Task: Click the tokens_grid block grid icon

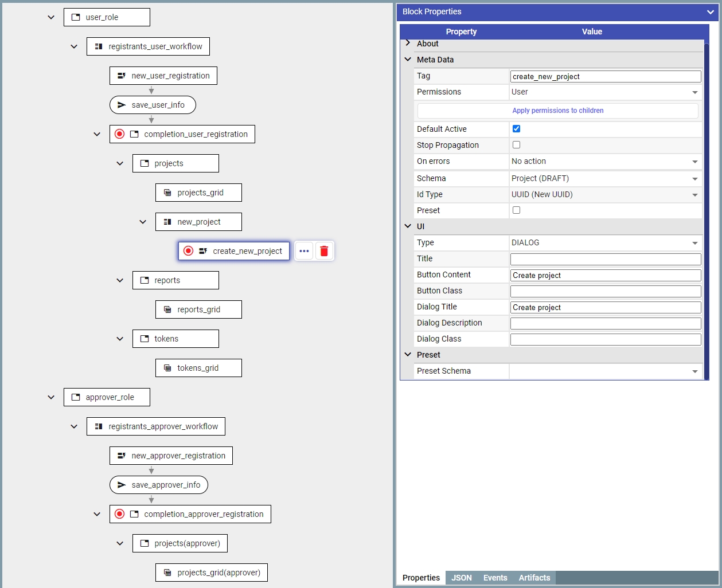Action: 167,368
